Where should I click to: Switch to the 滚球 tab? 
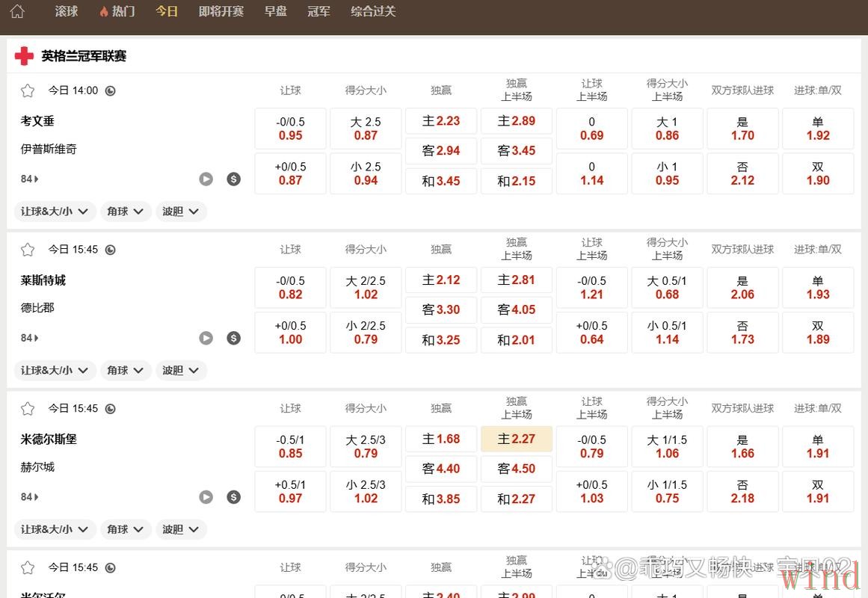tap(66, 11)
